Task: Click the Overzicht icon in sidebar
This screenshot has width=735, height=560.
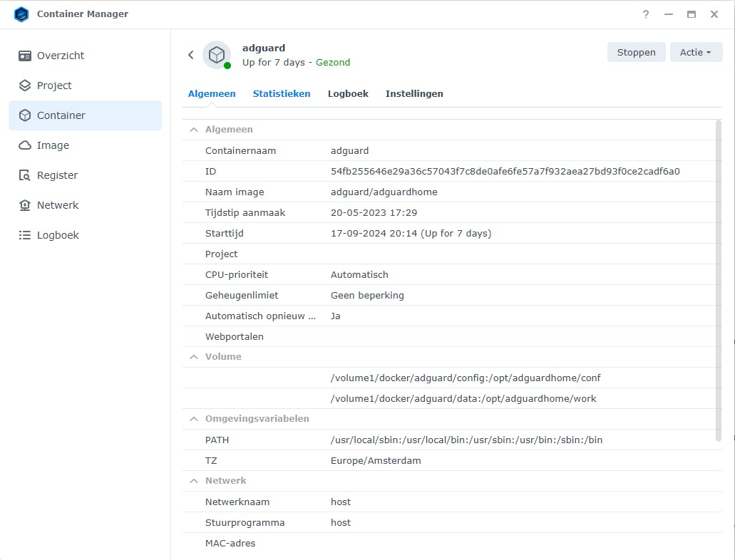Action: point(25,56)
